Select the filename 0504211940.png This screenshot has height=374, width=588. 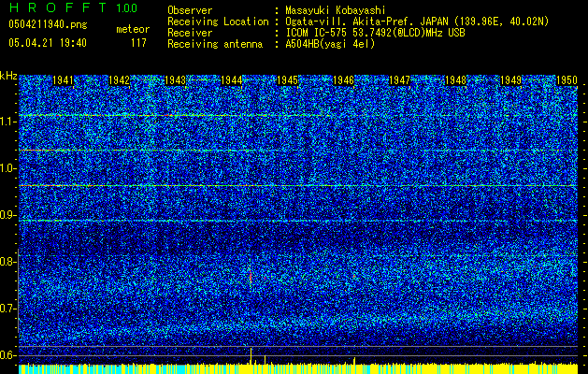[x=48, y=24]
